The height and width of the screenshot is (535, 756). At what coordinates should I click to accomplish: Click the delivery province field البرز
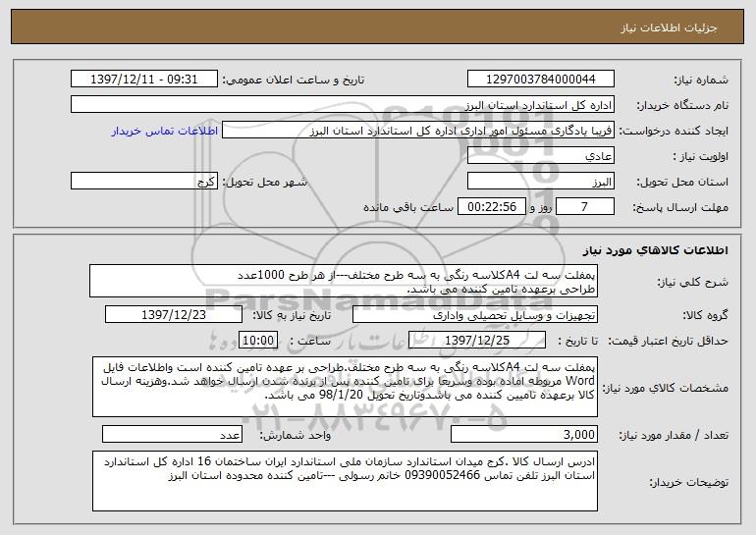[x=540, y=182]
